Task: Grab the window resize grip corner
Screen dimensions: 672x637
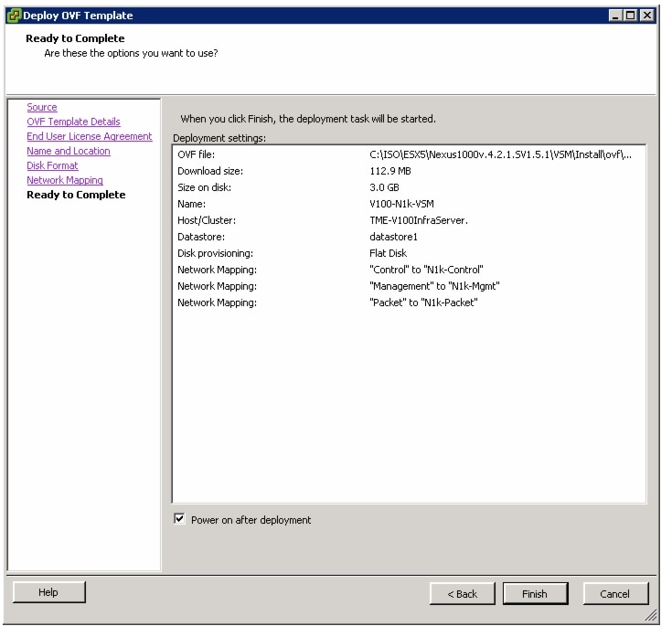Action: (x=651, y=615)
